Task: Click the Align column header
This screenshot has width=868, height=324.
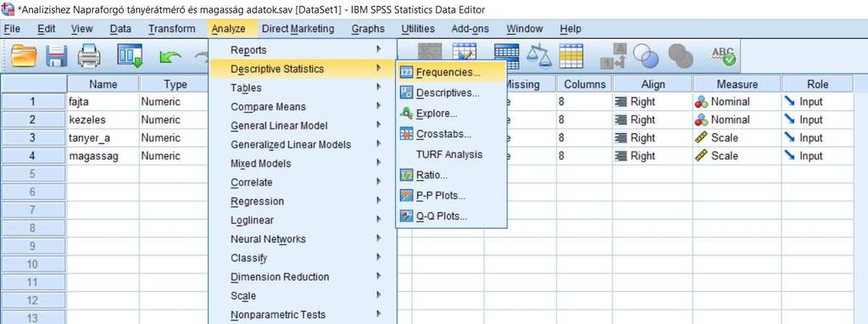Action: [652, 84]
